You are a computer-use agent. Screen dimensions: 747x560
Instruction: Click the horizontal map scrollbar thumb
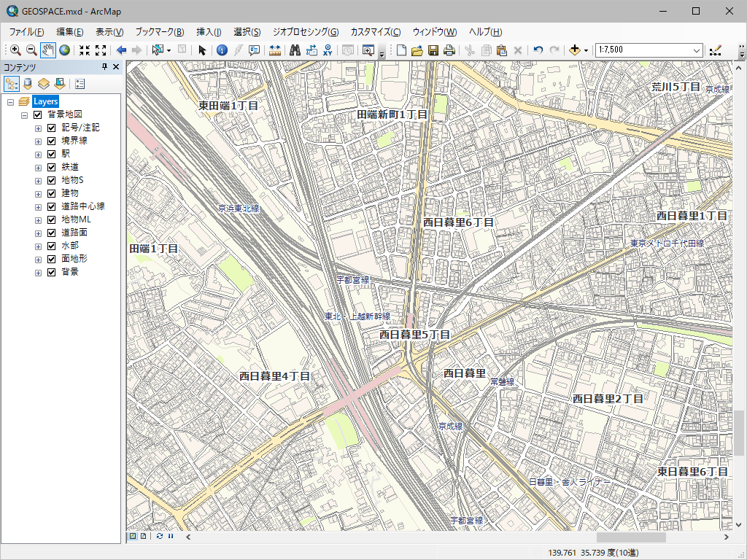(631, 537)
